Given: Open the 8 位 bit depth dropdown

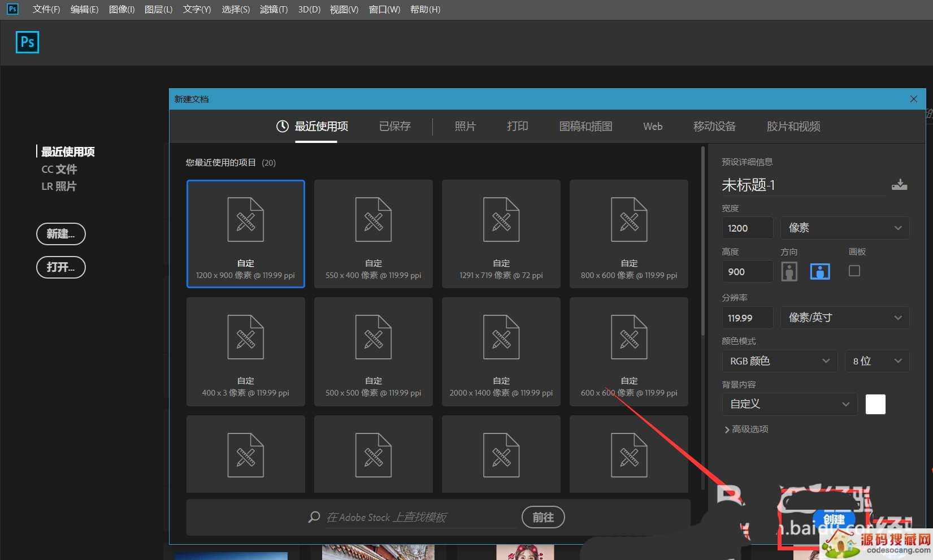Looking at the screenshot, I should (877, 361).
